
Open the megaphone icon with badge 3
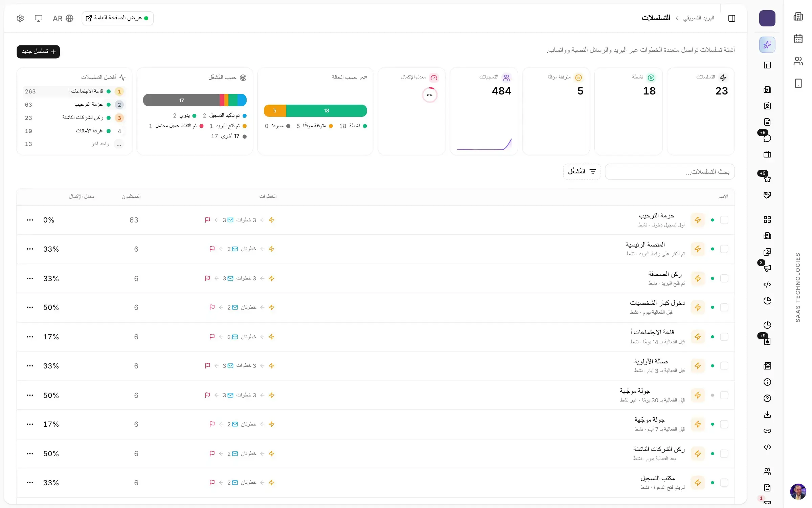point(767,268)
